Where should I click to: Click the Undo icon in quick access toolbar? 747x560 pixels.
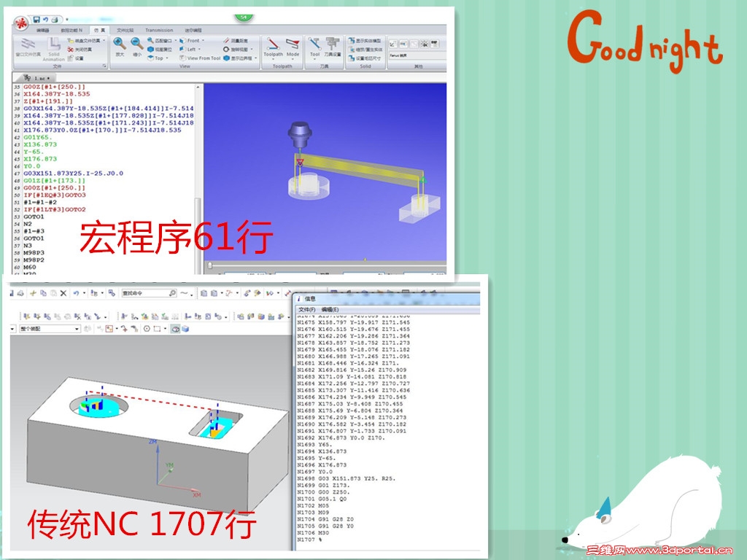46,20
